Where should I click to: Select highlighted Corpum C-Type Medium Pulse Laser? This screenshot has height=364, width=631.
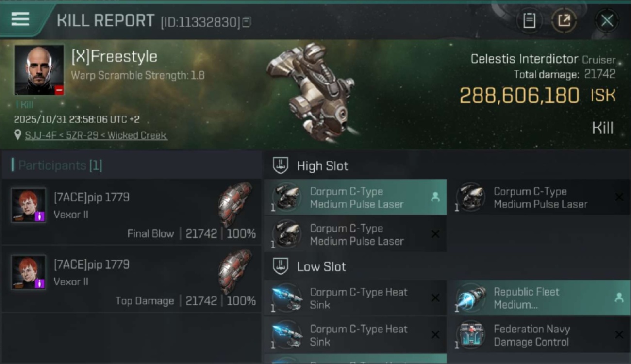coord(355,197)
